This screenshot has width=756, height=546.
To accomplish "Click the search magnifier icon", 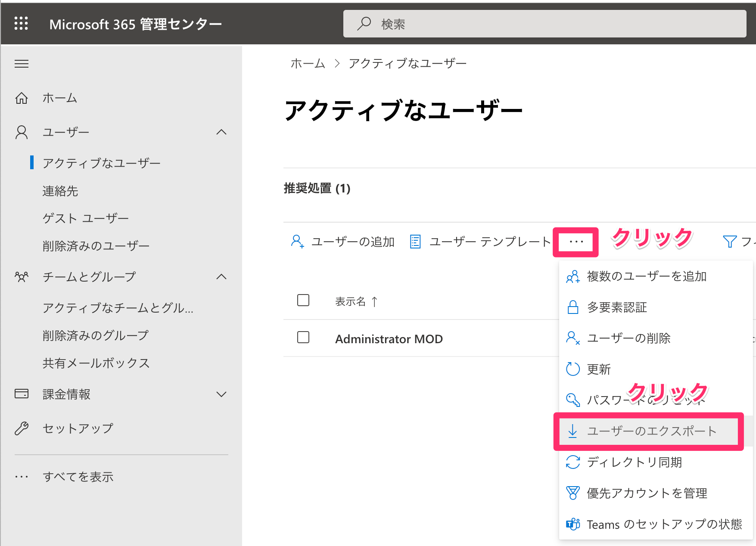I will pos(364,24).
